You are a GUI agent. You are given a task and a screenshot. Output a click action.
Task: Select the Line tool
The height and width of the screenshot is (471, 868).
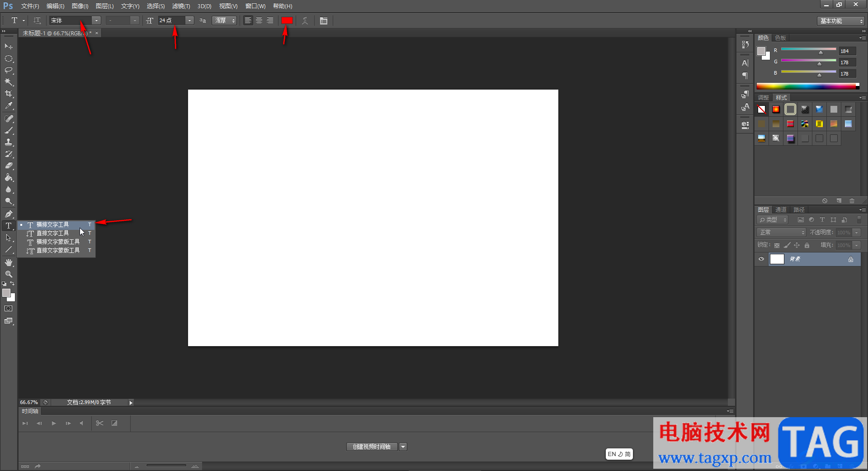click(x=9, y=249)
